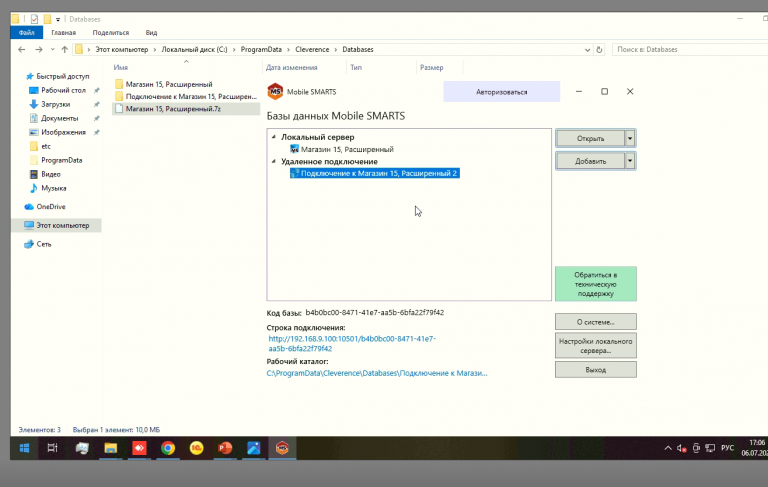This screenshot has height=487, width=768.
Task: Sort files by the Имя column header
Action: [x=120, y=68]
